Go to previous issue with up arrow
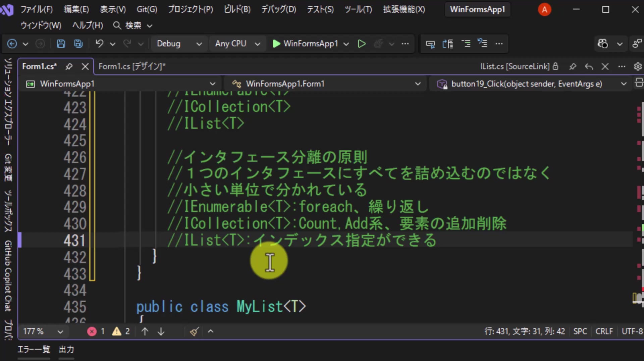Image resolution: width=644 pixels, height=361 pixels. [x=145, y=331]
